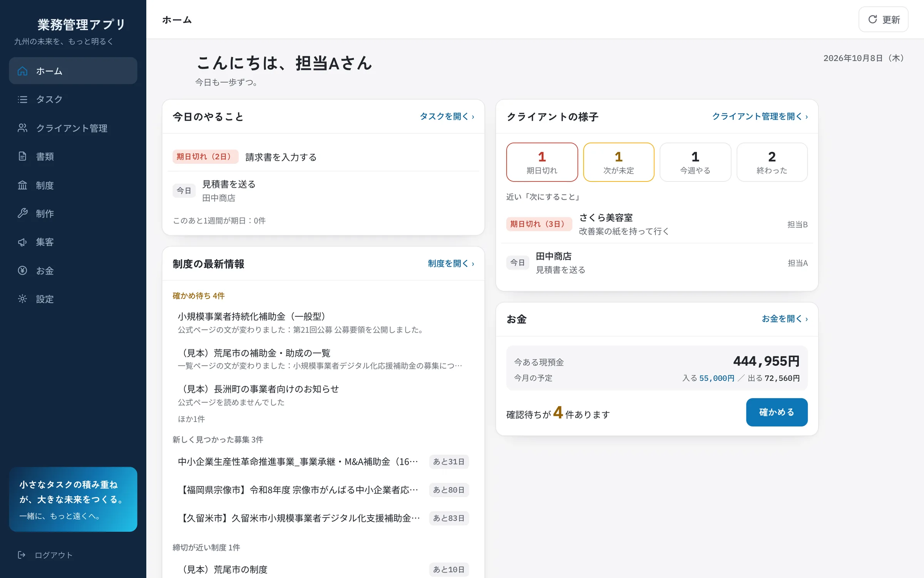The width and height of the screenshot is (924, 578).
Task: Open 書類 menu item in the sidebar
Action: click(73, 156)
